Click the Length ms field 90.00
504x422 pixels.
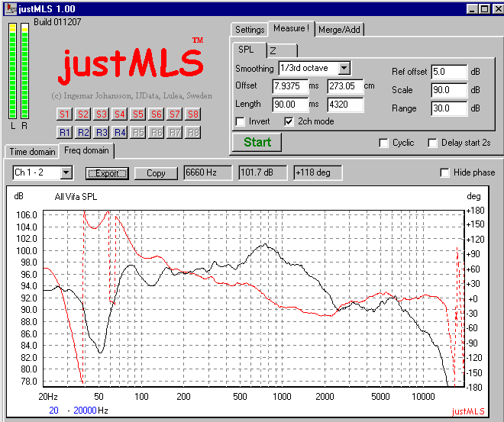point(290,105)
